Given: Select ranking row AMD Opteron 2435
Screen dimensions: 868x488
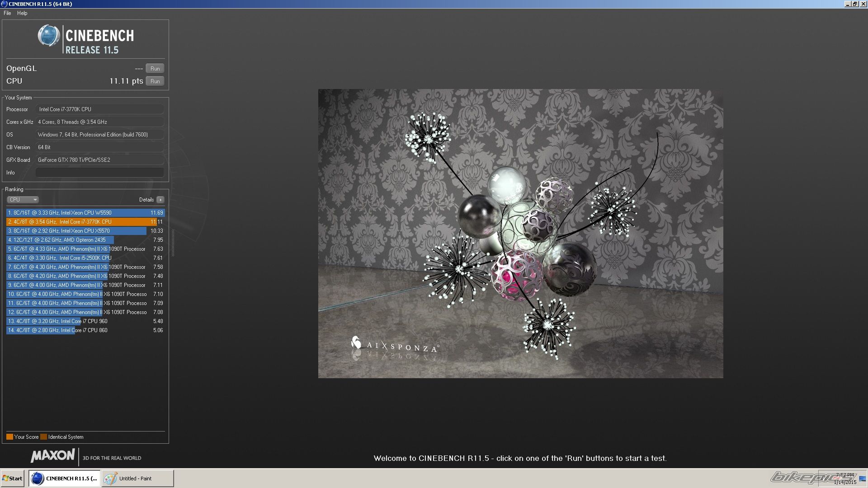Looking at the screenshot, I should [x=85, y=240].
